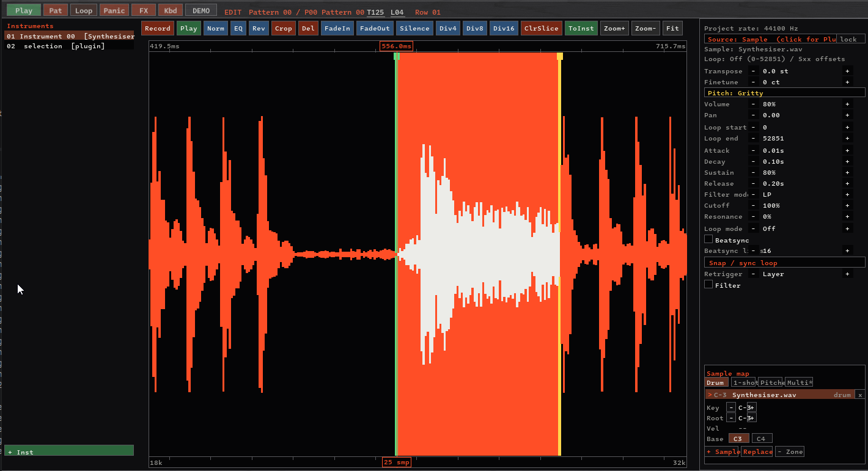The width and height of the screenshot is (868, 471).
Task: Apply FadeOut to the selection
Action: pyautogui.click(x=375, y=28)
